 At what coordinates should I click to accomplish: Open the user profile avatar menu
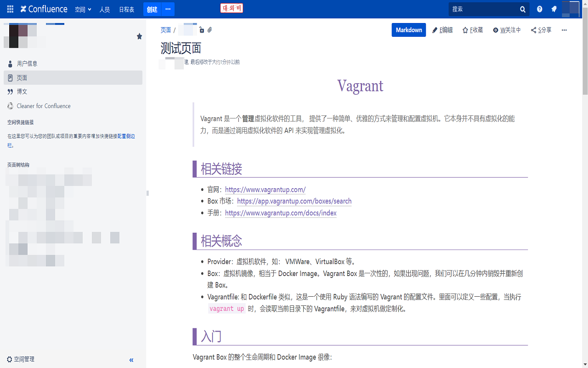pos(571,9)
